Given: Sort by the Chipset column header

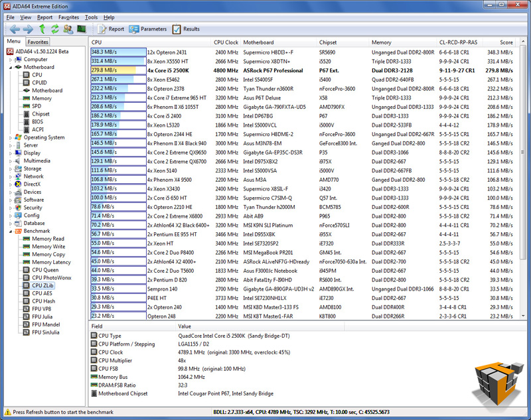Looking at the screenshot, I should pos(342,42).
